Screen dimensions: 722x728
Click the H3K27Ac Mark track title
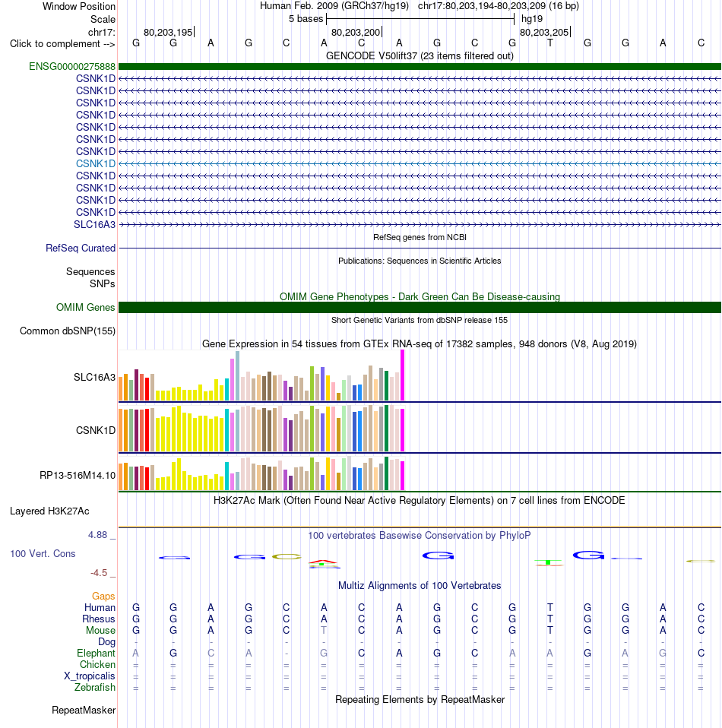pyautogui.click(x=420, y=501)
